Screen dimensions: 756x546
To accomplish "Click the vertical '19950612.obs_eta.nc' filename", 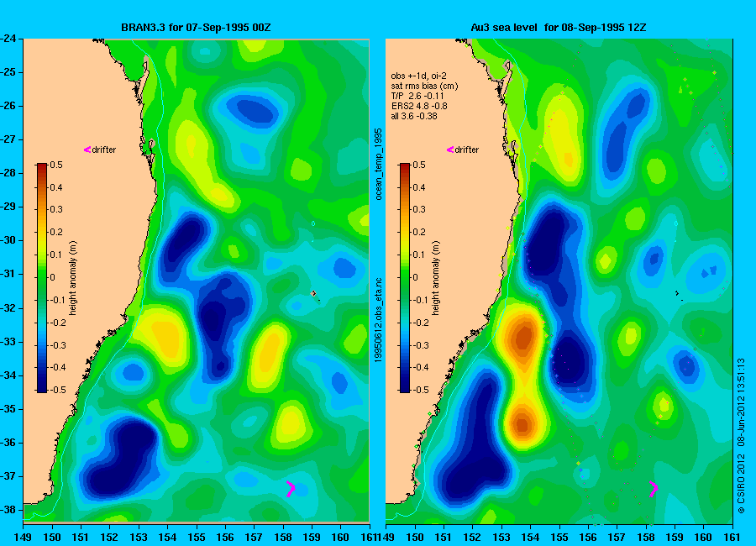I will (x=379, y=320).
